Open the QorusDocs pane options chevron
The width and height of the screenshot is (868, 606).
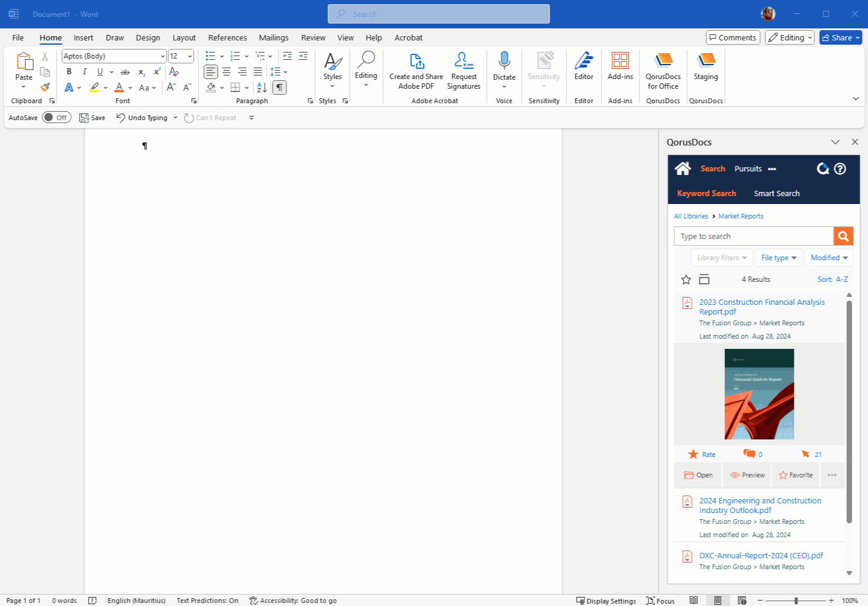(x=835, y=142)
